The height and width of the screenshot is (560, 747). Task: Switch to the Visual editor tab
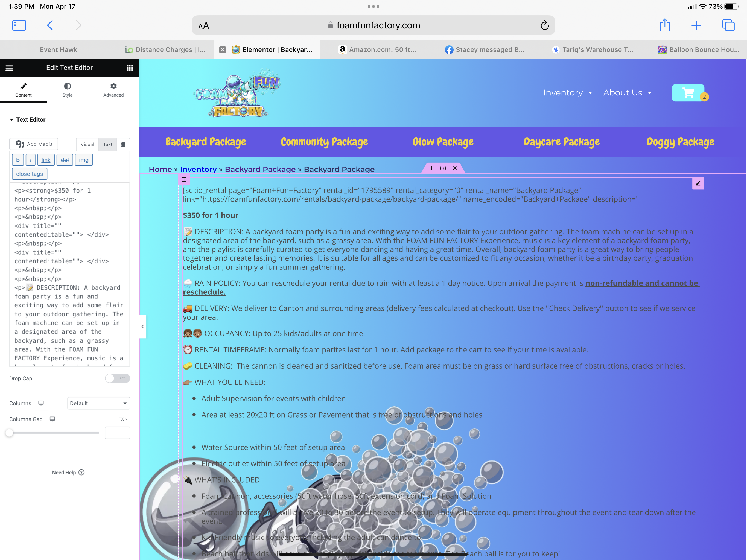pos(87,145)
